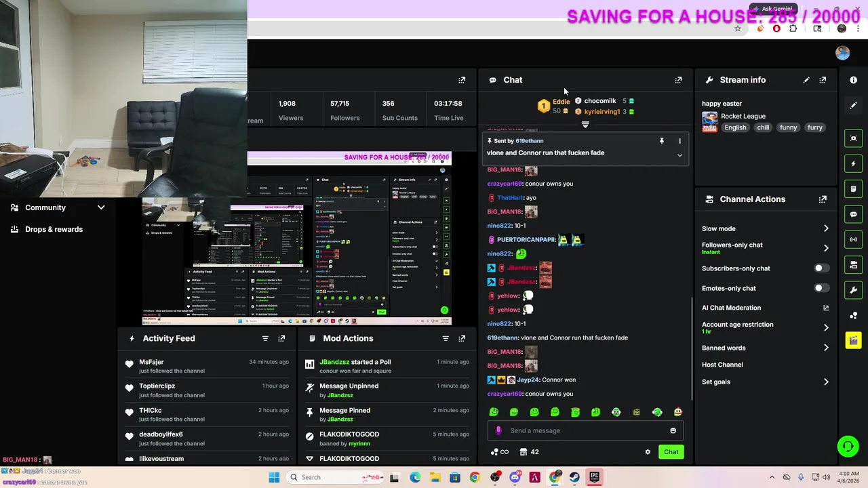The height and width of the screenshot is (488, 868).
Task: Click the chill stream tag
Action: [763, 127]
